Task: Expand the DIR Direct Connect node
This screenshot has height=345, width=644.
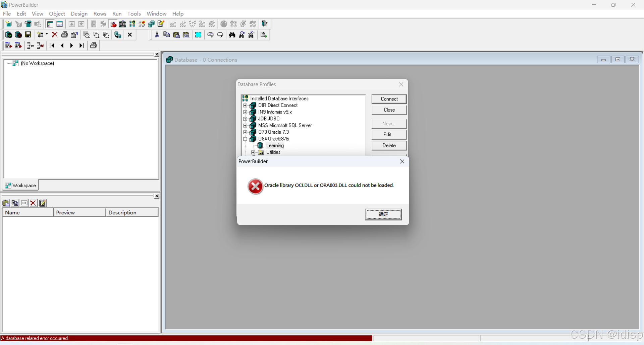Action: [245, 105]
